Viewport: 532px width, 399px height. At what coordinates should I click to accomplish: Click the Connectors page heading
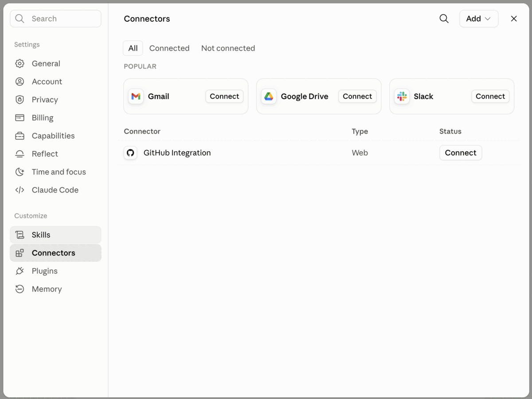tap(147, 19)
